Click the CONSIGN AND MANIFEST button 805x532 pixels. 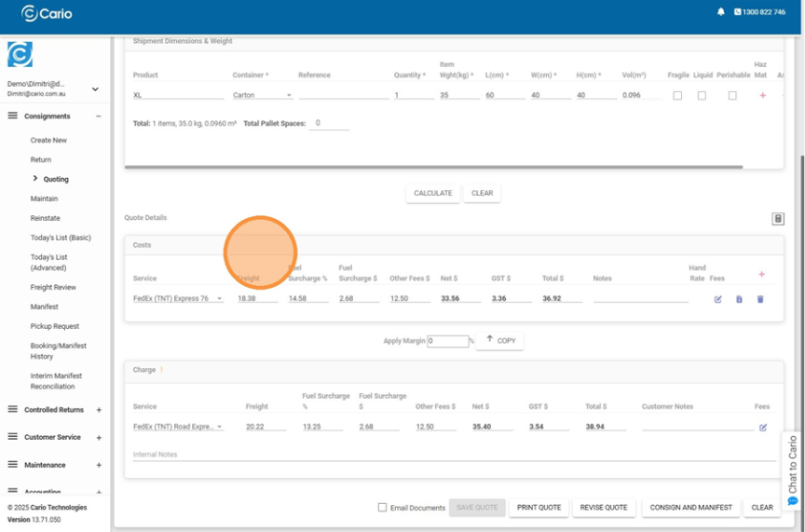[x=690, y=508]
